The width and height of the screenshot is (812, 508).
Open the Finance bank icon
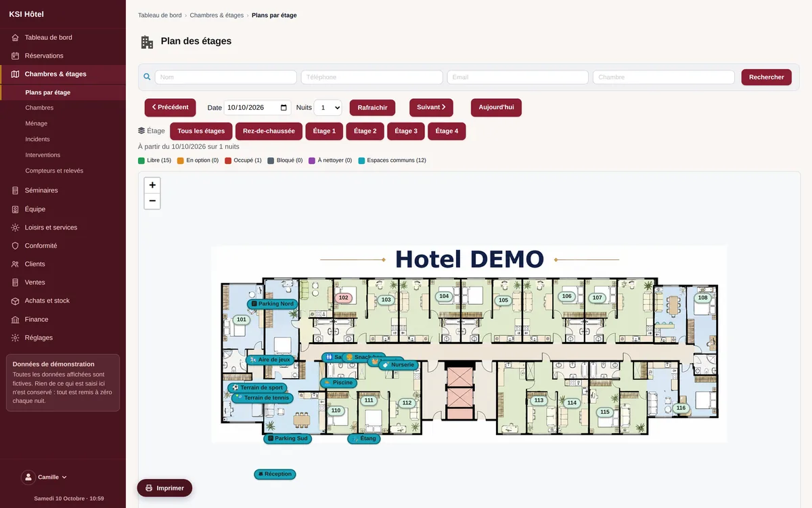(15, 319)
